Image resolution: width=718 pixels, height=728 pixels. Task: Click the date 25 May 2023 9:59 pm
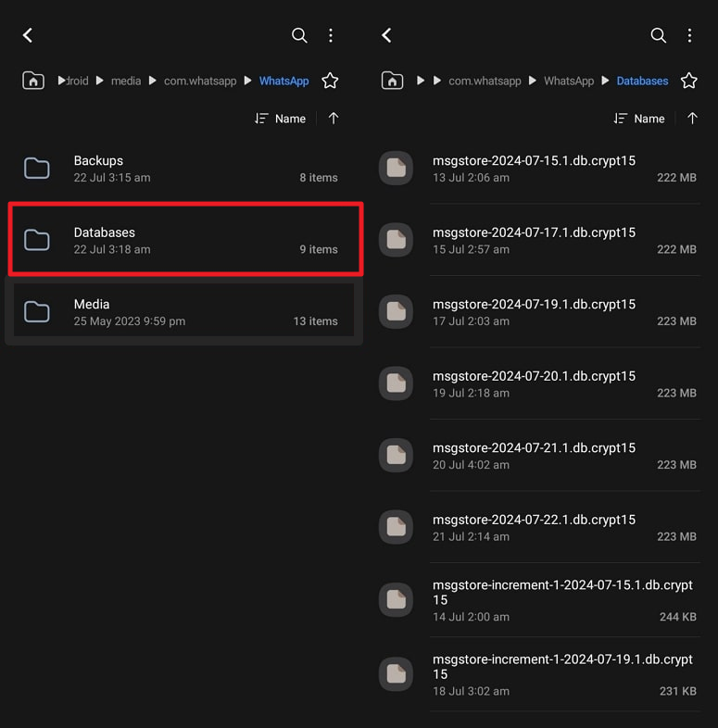coord(130,321)
